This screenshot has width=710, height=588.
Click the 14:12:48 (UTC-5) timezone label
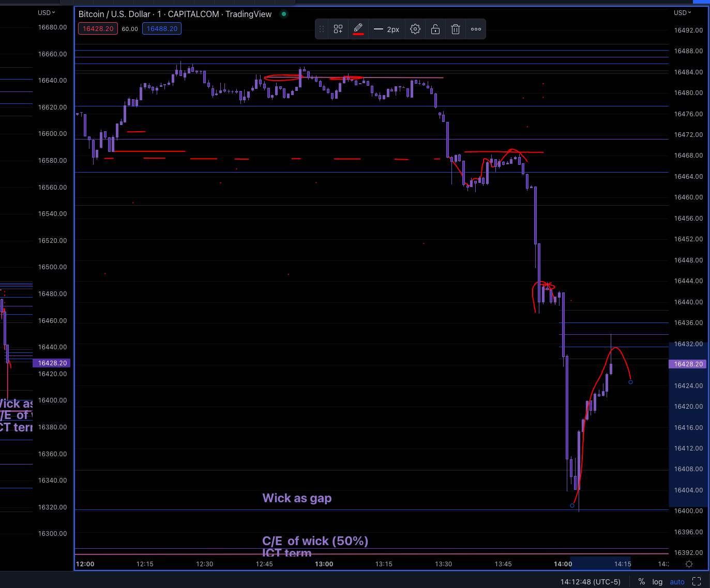pyautogui.click(x=590, y=581)
